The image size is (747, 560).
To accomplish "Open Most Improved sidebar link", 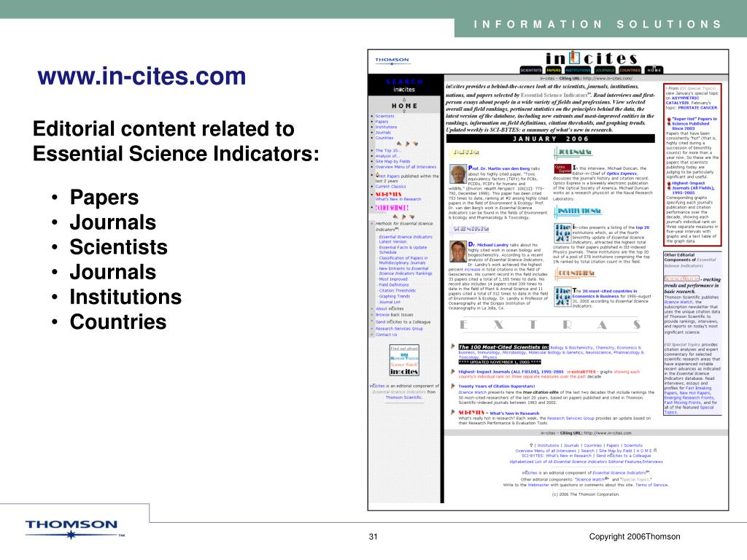I will click(x=393, y=279).
